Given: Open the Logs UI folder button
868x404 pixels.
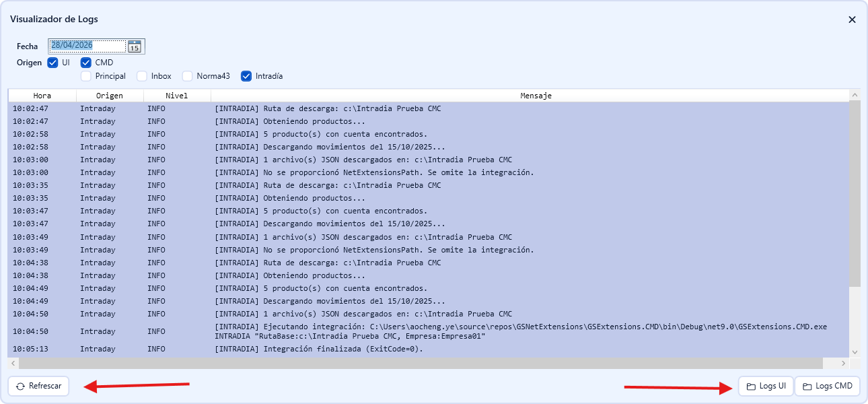Looking at the screenshot, I should coord(766,386).
